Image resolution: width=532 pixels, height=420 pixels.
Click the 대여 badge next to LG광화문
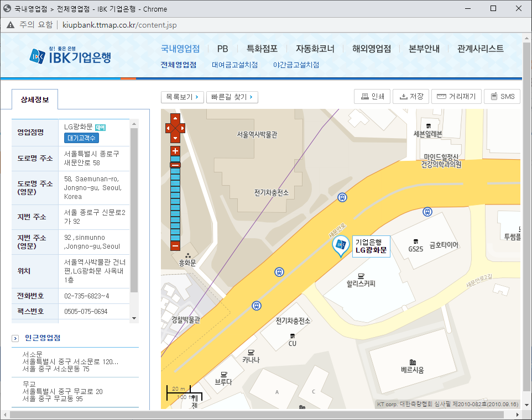101,128
